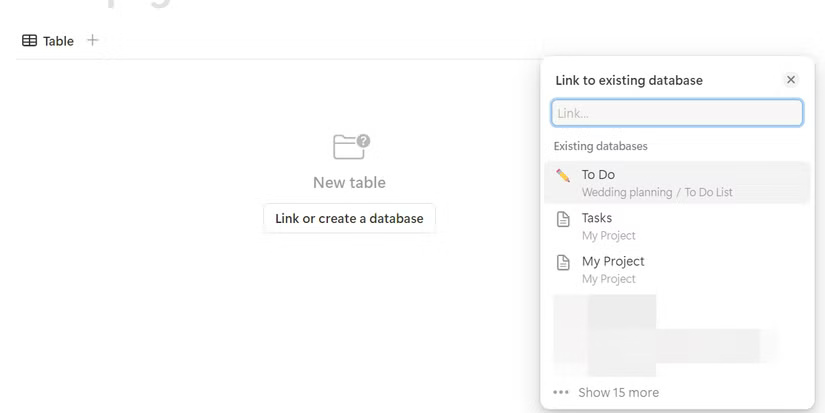Add a new view with the plus icon
This screenshot has width=825, height=413.
[x=93, y=40]
